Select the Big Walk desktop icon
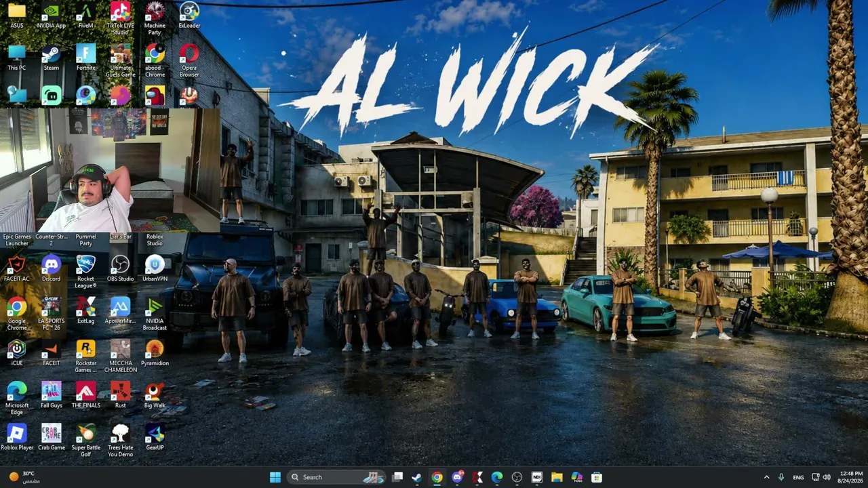868x488 pixels. [155, 394]
